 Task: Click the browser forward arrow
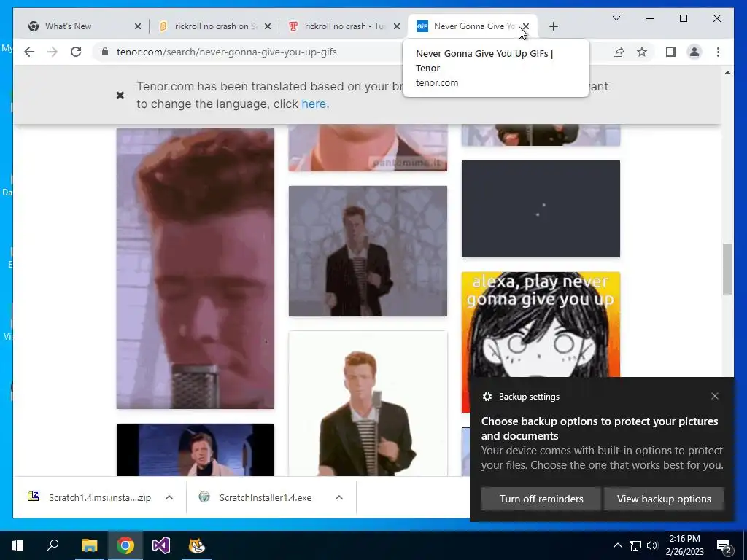point(53,52)
